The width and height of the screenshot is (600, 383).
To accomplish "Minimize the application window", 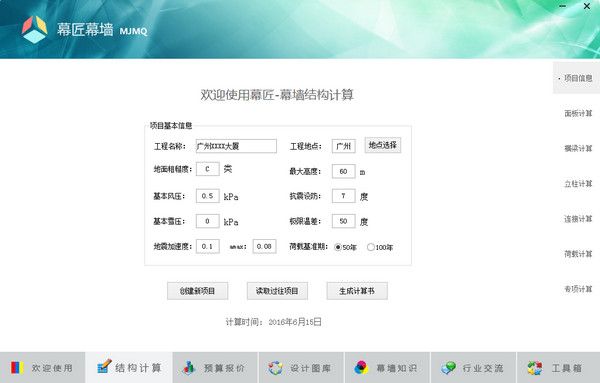I will point(562,6).
